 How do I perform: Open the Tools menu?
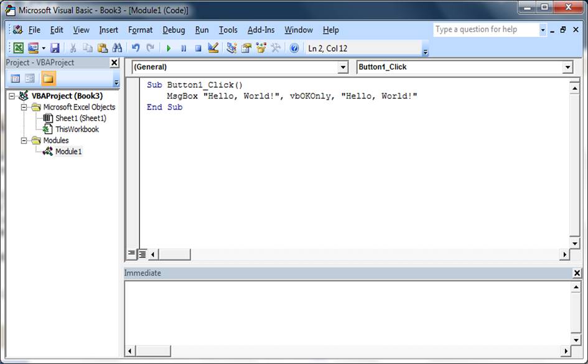tap(228, 30)
